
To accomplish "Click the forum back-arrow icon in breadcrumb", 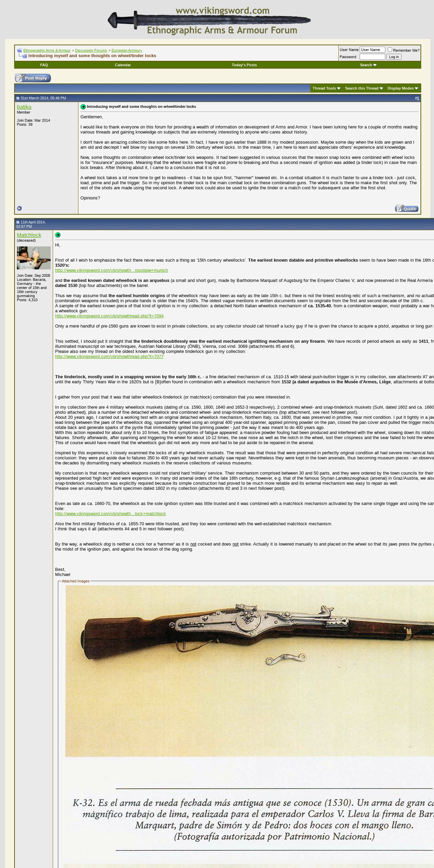I will 19,50.
